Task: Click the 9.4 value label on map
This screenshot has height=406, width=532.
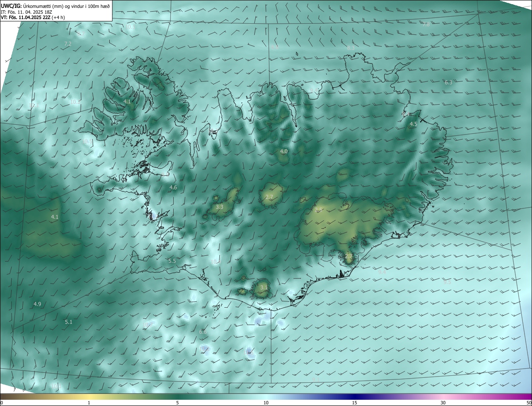Action: tap(382, 272)
